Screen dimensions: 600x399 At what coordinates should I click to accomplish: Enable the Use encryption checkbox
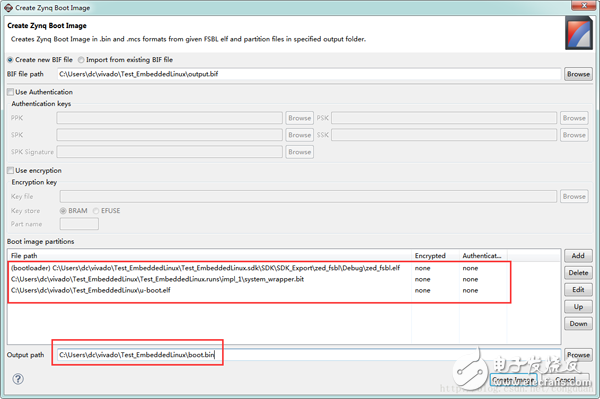click(10, 170)
